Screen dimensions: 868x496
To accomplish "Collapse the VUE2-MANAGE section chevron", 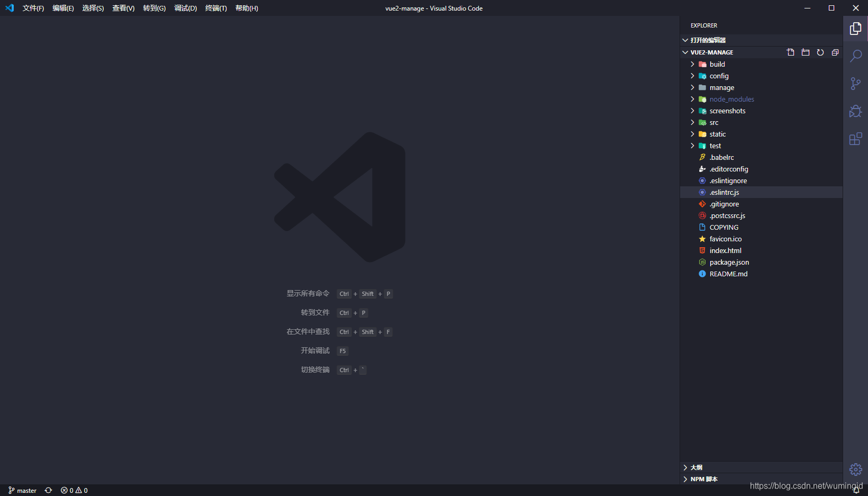I will [x=685, y=52].
